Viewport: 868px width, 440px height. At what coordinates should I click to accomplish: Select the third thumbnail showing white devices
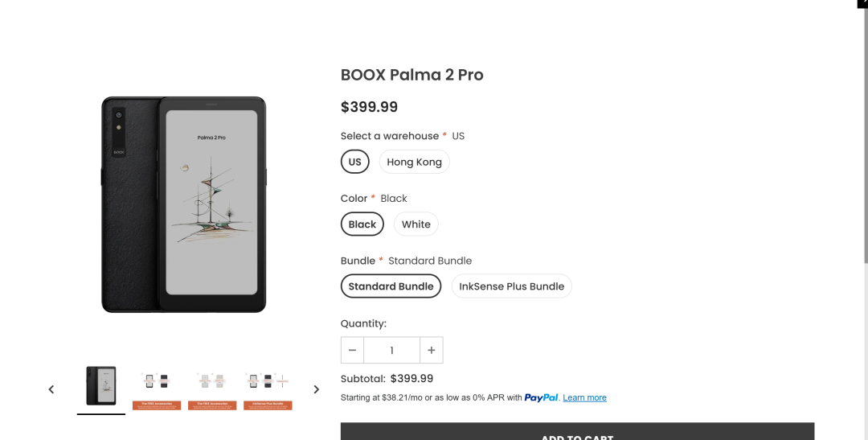point(212,389)
